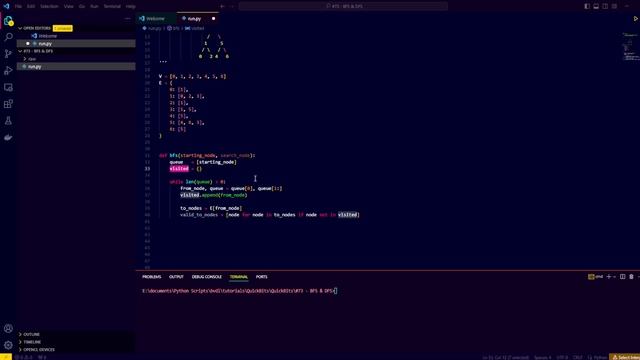Select the Terminal panel tab
This screenshot has height=360, width=640.
point(239,277)
